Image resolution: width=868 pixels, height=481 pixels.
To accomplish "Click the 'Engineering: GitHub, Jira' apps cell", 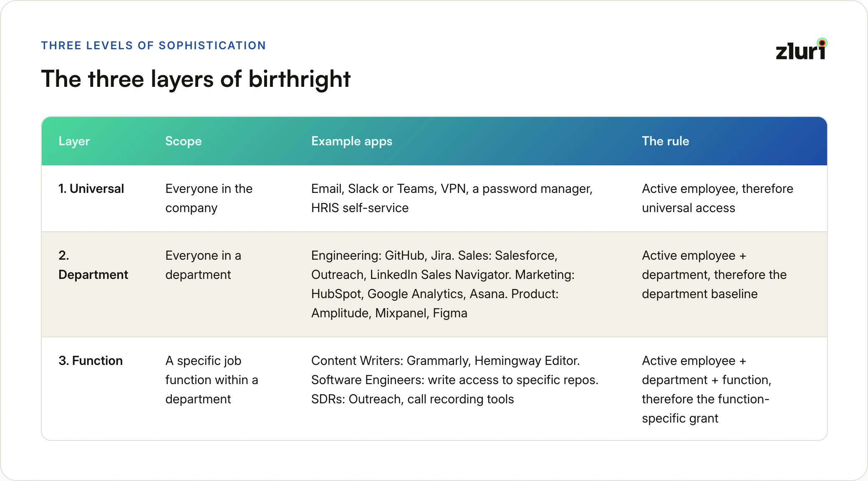I will click(443, 284).
